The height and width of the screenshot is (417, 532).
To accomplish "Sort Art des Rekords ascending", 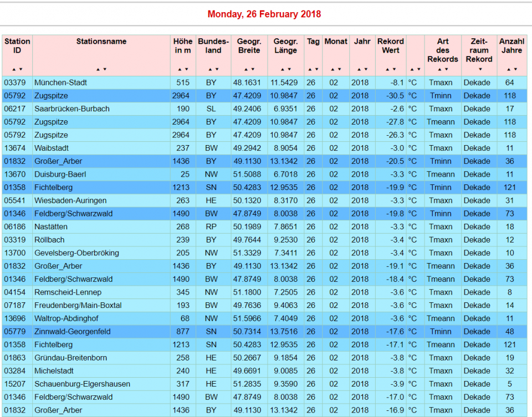I will (439, 69).
